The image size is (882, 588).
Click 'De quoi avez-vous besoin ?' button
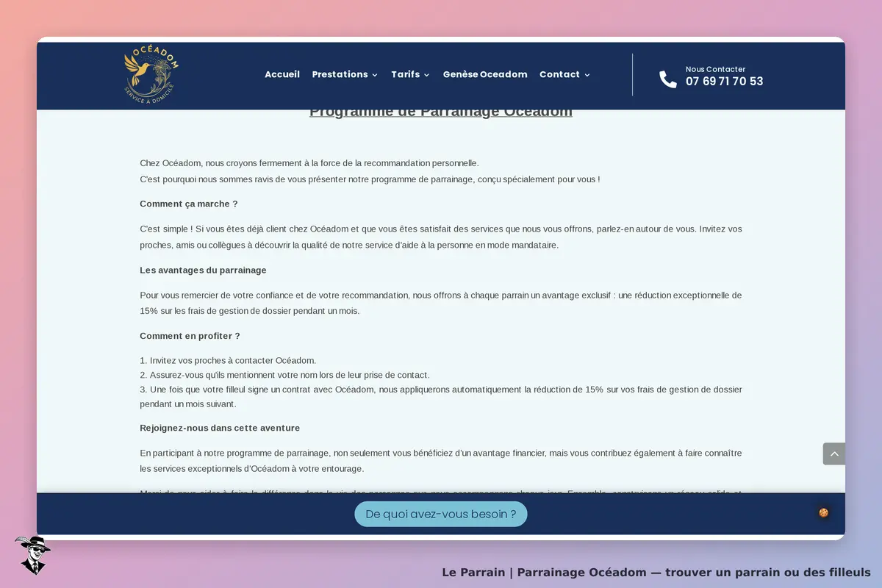pos(441,514)
